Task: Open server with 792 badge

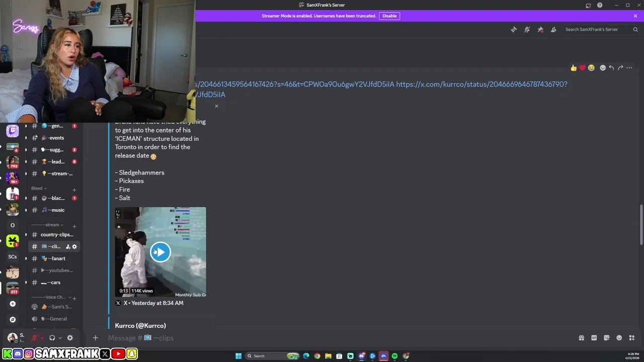Action: point(13,162)
